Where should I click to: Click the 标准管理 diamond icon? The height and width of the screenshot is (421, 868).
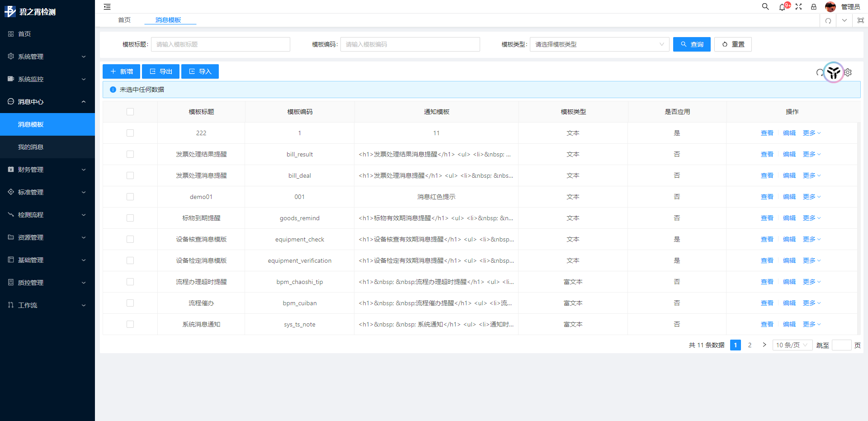pyautogui.click(x=11, y=192)
